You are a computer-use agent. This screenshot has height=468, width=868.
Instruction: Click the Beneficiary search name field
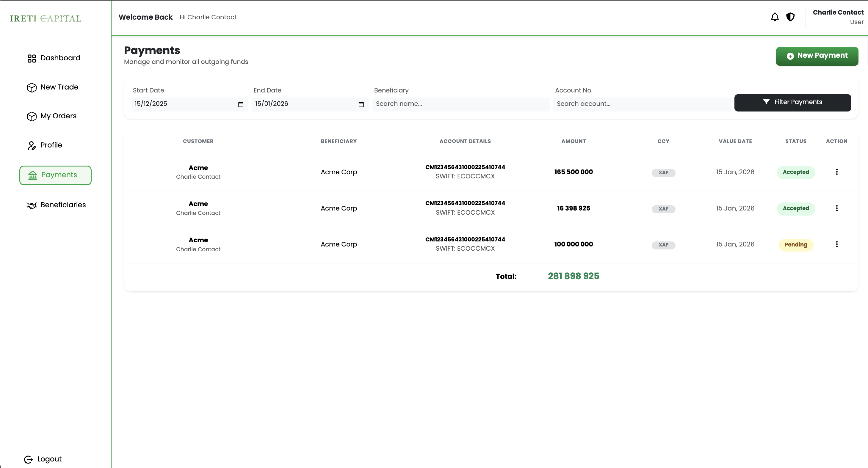[460, 104]
